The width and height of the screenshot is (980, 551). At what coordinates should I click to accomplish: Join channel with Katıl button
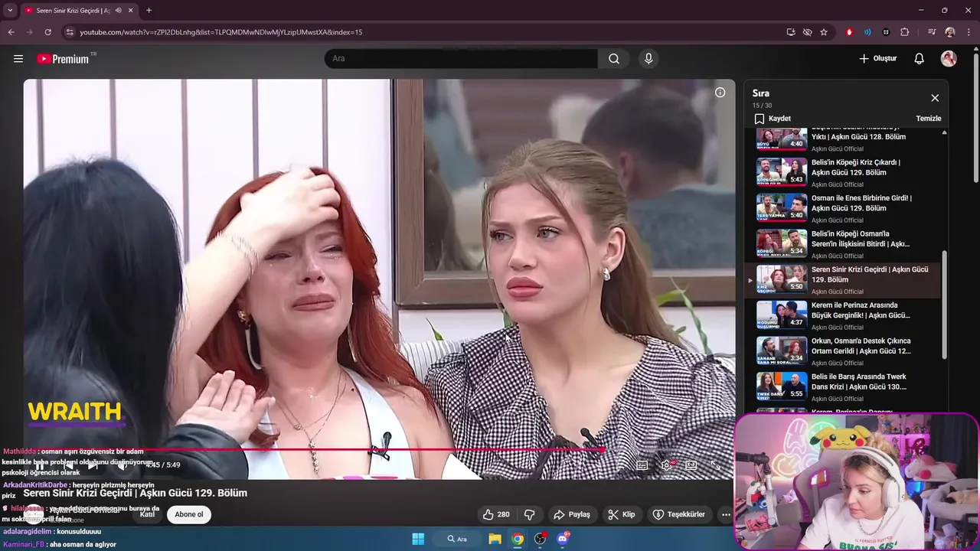coord(147,514)
